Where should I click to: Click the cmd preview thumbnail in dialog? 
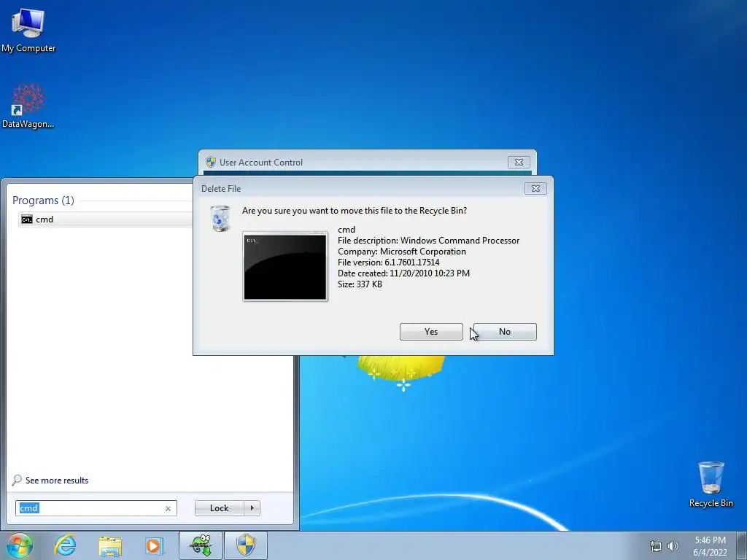click(x=285, y=266)
